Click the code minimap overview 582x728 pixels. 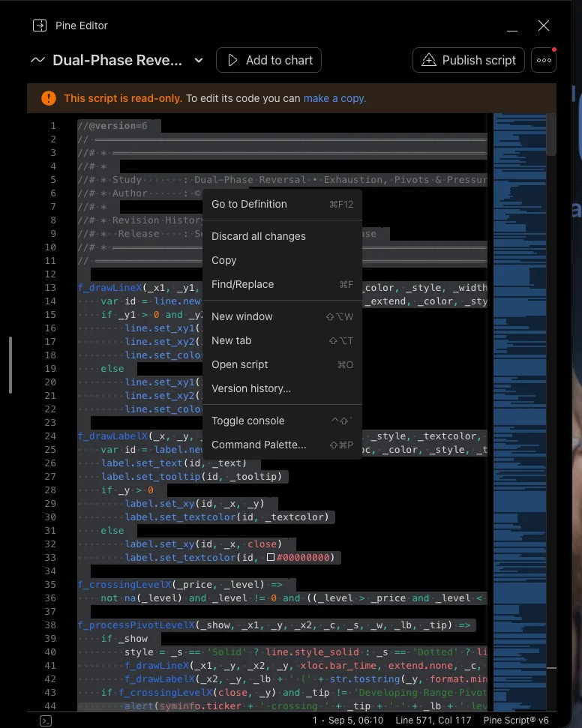[x=519, y=412]
